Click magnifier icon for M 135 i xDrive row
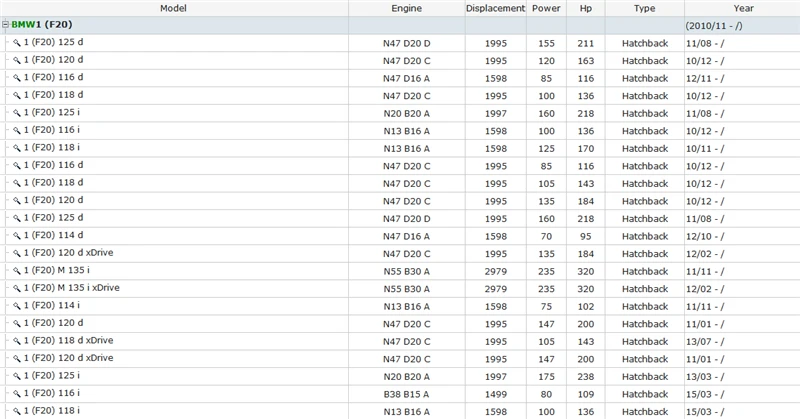The height and width of the screenshot is (419, 800). click(17, 288)
